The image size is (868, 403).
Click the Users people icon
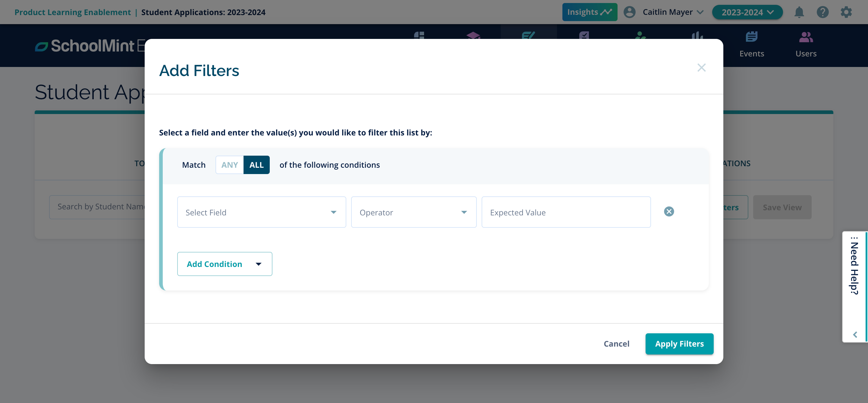click(x=806, y=37)
